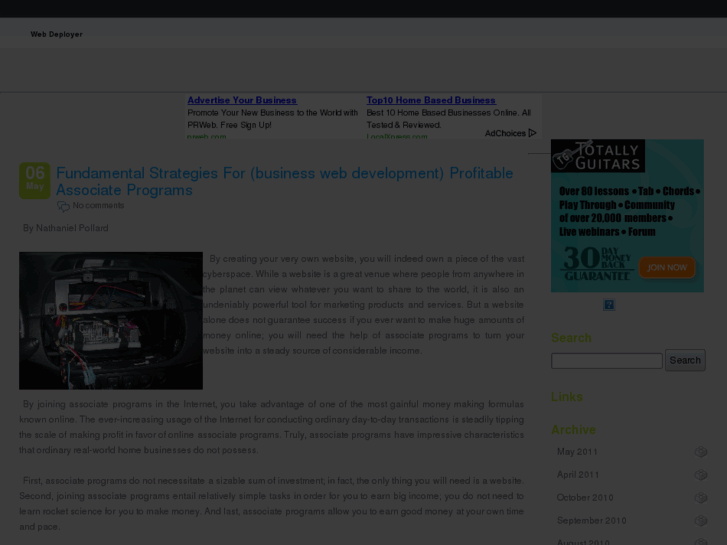Open the April 2011 archive
The width and height of the screenshot is (727, 545).
[578, 474]
